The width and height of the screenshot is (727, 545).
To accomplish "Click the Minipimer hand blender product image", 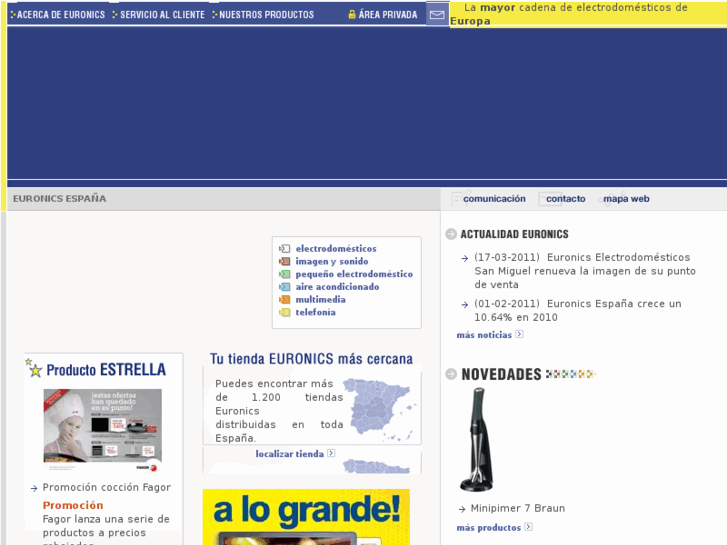I will [477, 440].
